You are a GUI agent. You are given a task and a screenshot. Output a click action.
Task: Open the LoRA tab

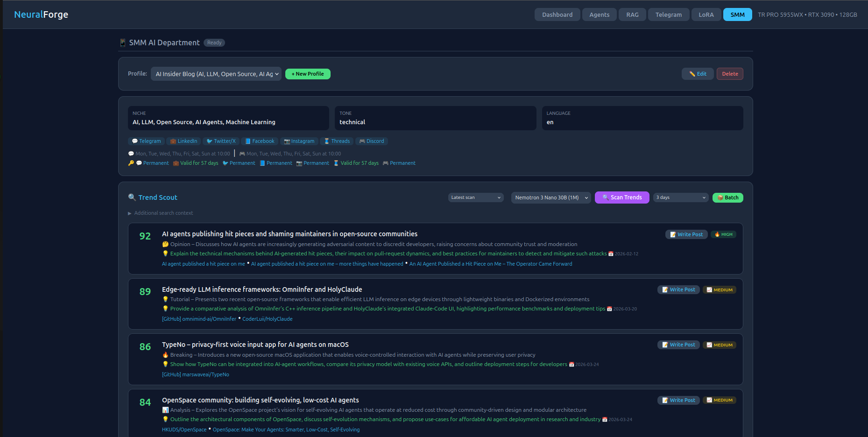706,14
